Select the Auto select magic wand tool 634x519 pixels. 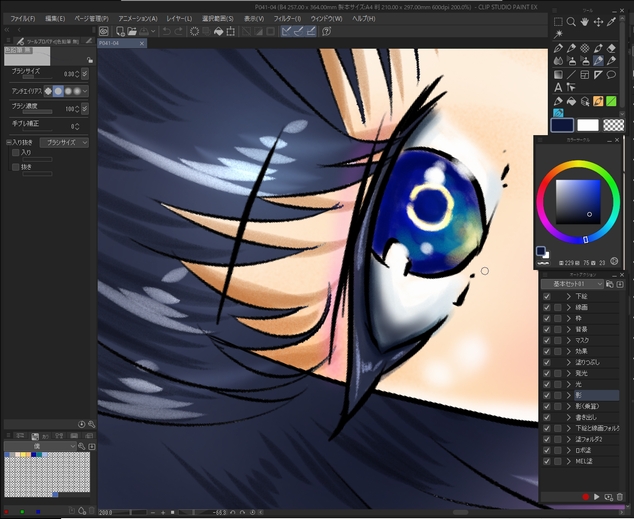click(x=558, y=34)
